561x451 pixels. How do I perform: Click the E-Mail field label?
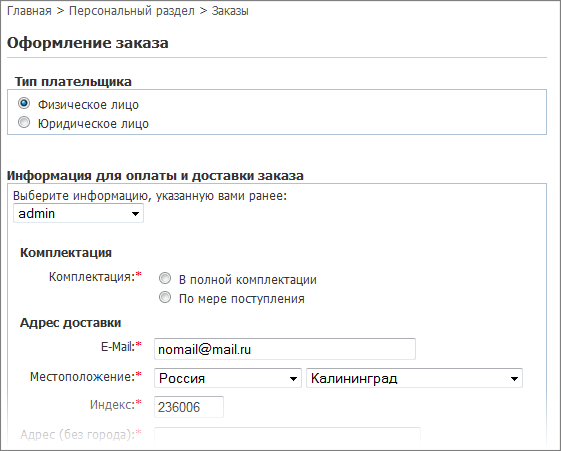pos(118,347)
